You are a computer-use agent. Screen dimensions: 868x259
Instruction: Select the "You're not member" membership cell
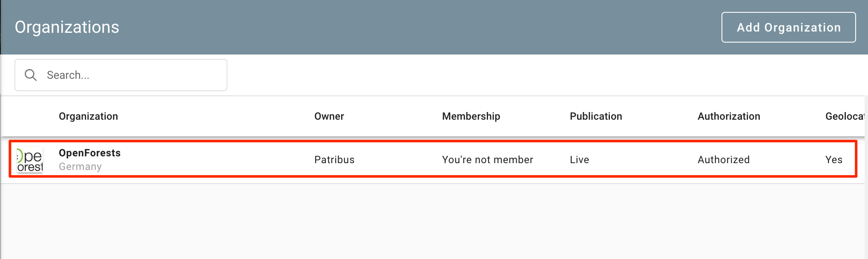[487, 160]
